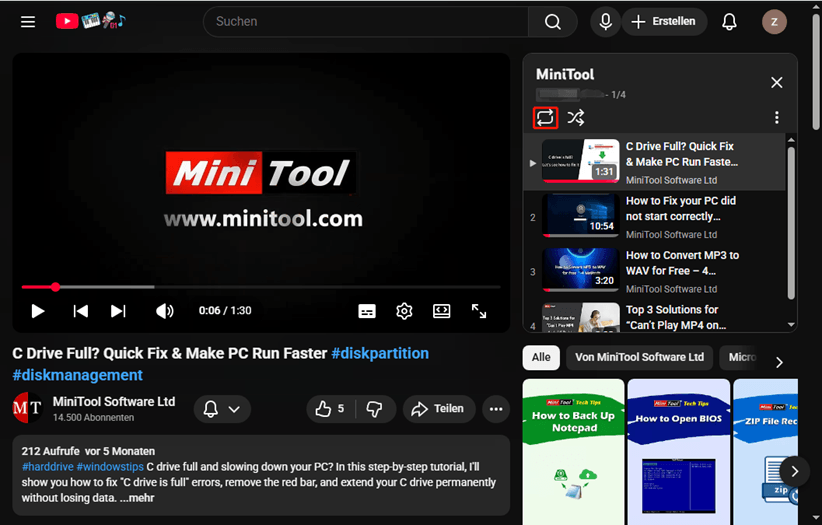Show next shorts with round arrow

click(795, 472)
